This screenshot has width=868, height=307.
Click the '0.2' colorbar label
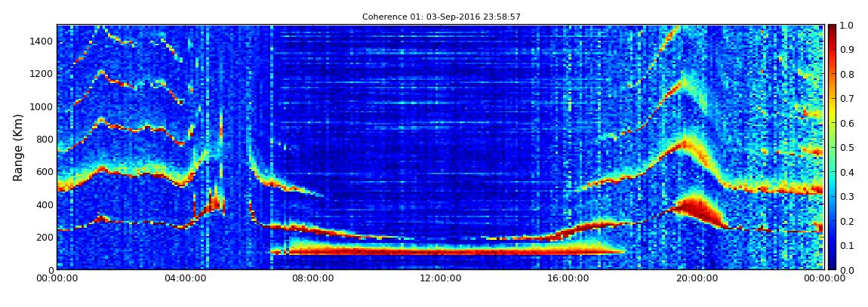pos(847,221)
